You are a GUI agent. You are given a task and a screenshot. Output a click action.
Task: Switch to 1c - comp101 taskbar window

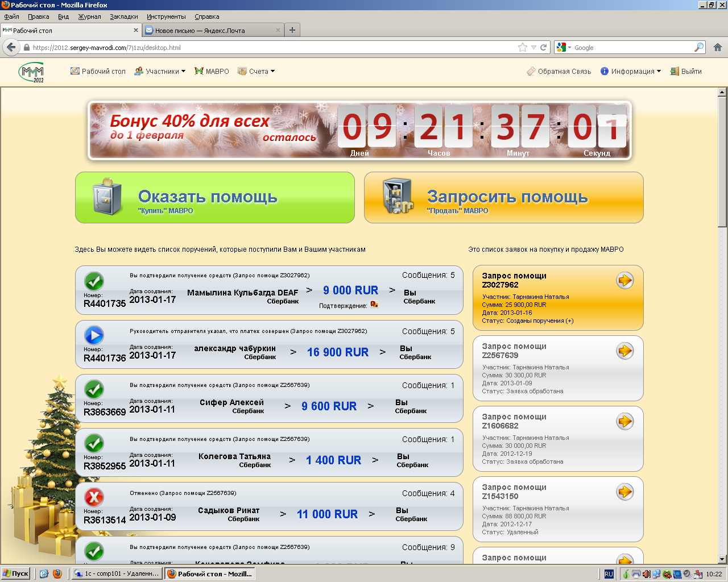pos(117,574)
